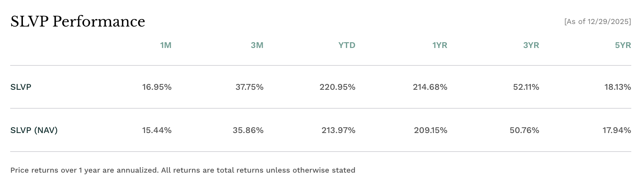Click NAV YTD return 213.97%

pyautogui.click(x=338, y=130)
